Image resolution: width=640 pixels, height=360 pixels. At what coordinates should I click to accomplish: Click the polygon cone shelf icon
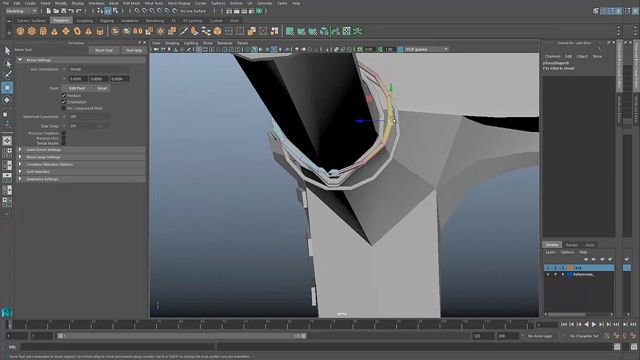[x=54, y=31]
